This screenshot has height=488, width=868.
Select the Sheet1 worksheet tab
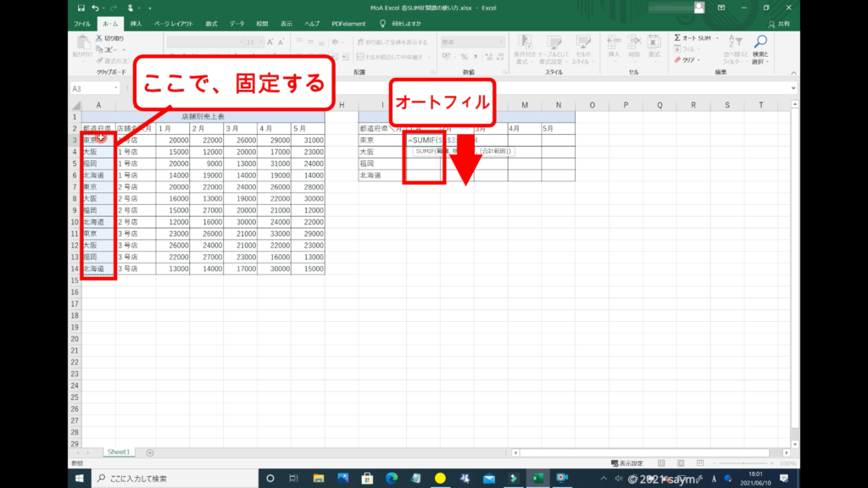[x=118, y=452]
